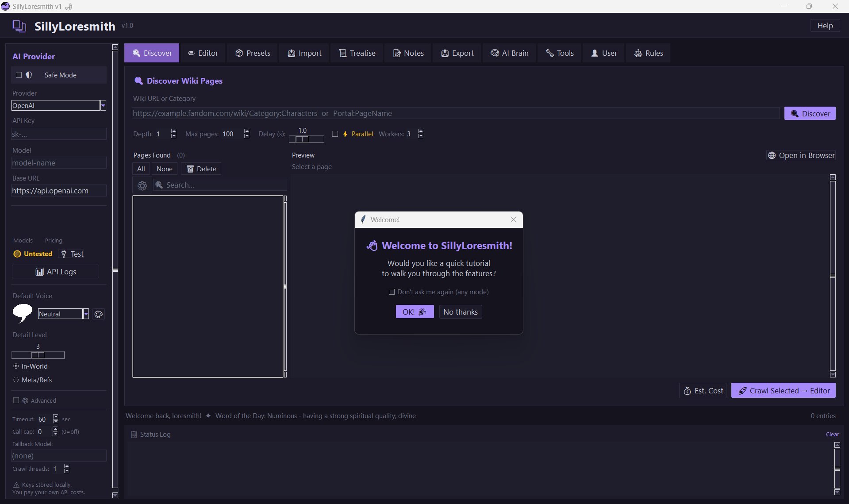Test the API connection
The width and height of the screenshot is (849, 504).
click(72, 254)
